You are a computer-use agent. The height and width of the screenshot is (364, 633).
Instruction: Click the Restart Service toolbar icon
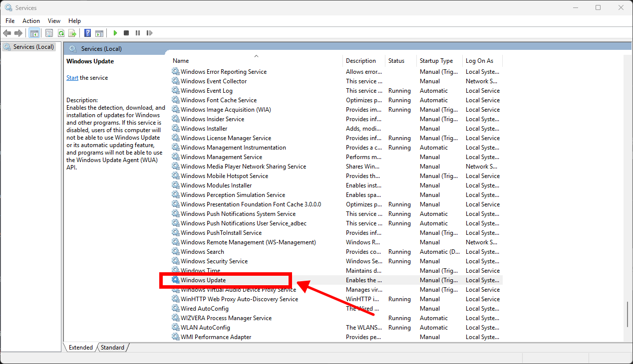tap(149, 33)
